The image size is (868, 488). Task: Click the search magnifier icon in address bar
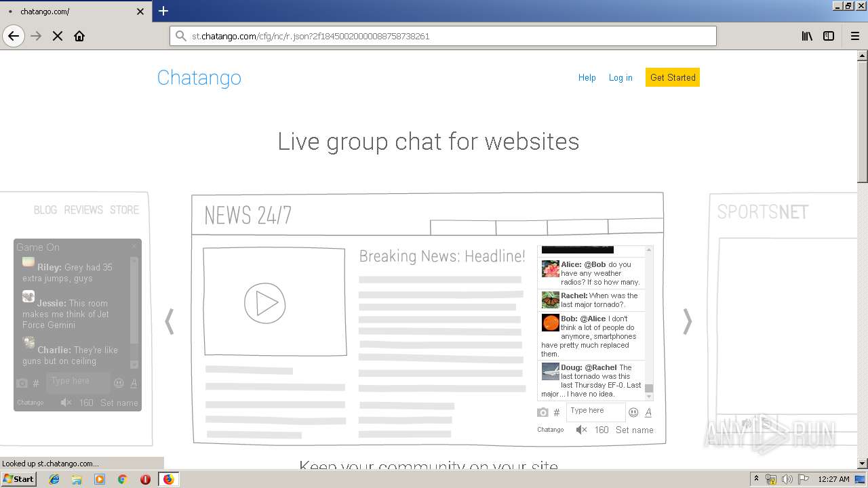coord(180,36)
